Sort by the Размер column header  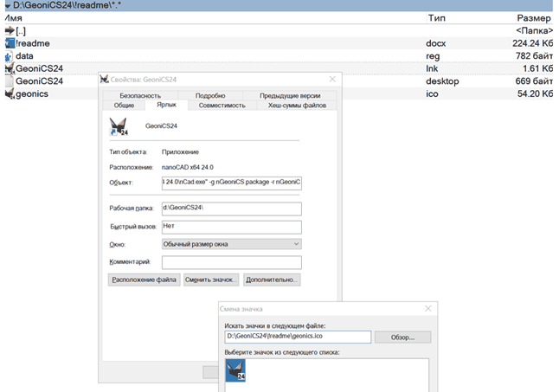534,18
